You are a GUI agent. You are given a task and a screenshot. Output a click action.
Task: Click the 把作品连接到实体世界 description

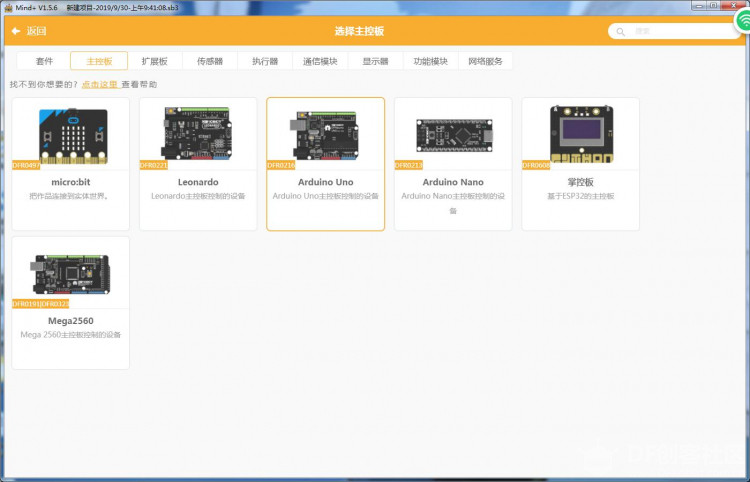tap(70, 196)
